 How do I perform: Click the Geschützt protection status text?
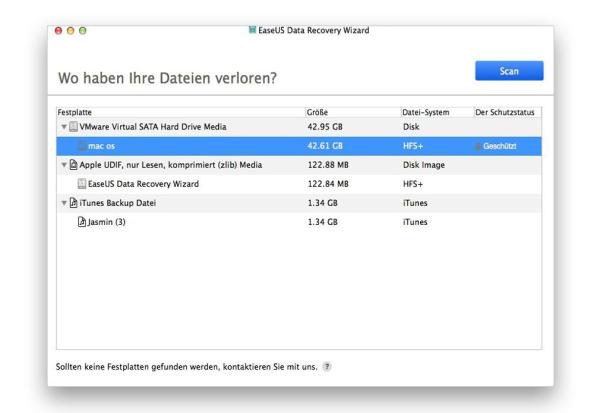[500, 146]
